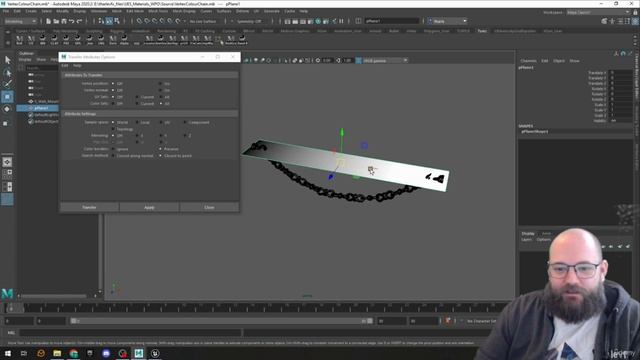
Task: Open the Help menu in Transfer Attributes dialog
Action: pos(77,66)
